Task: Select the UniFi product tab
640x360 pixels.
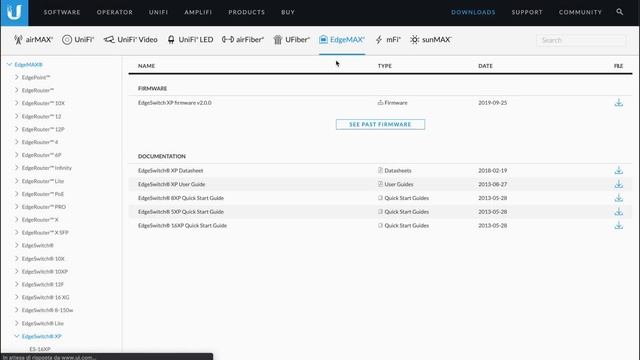Action: (78, 40)
